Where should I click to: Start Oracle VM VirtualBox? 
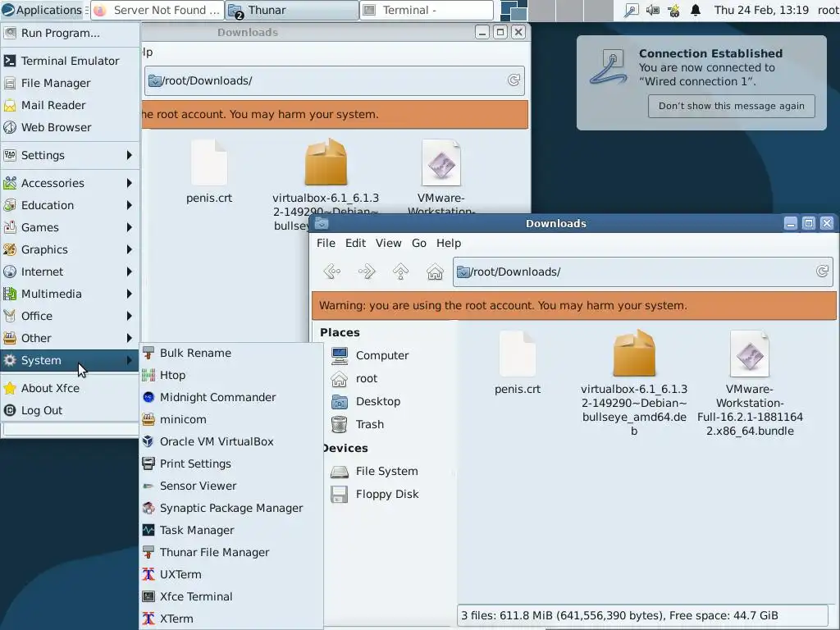231,441
